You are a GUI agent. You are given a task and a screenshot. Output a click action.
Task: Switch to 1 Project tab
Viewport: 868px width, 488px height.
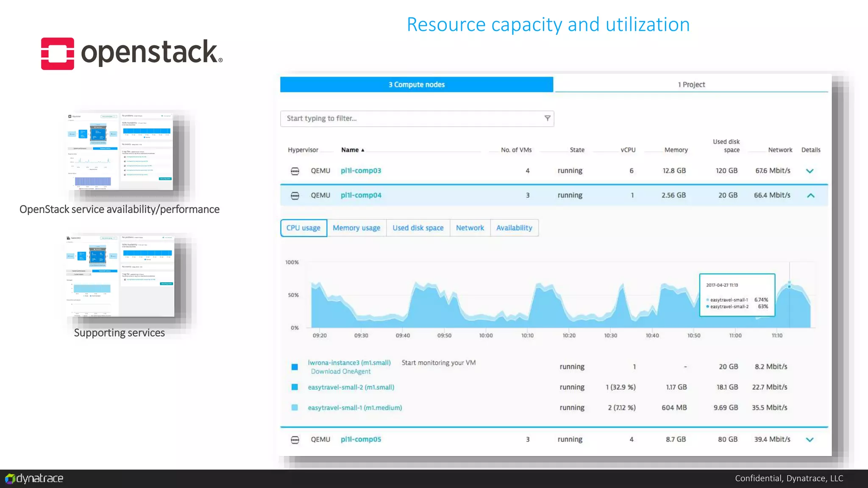[x=691, y=84]
